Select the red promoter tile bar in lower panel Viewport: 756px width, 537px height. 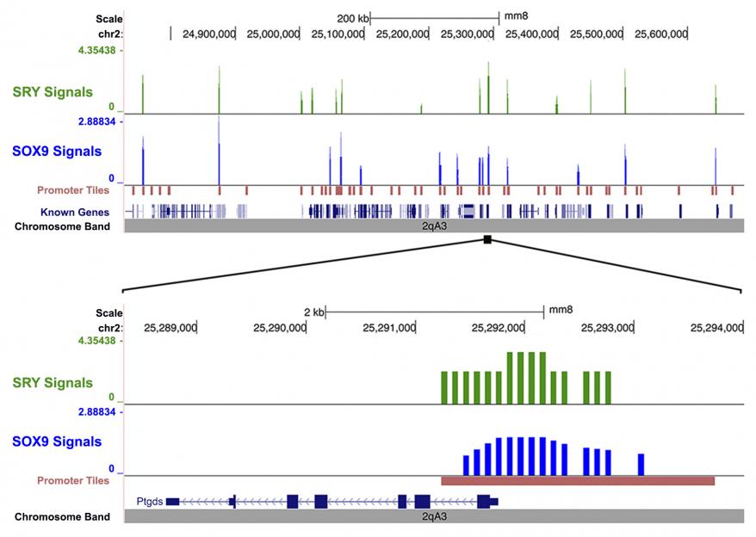pos(577,481)
